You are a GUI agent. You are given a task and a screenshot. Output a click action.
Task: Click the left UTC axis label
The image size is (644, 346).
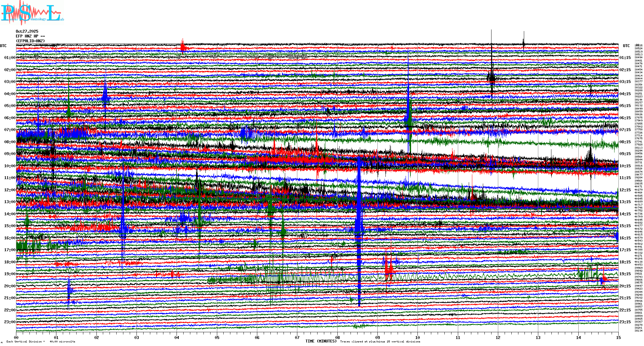point(3,46)
